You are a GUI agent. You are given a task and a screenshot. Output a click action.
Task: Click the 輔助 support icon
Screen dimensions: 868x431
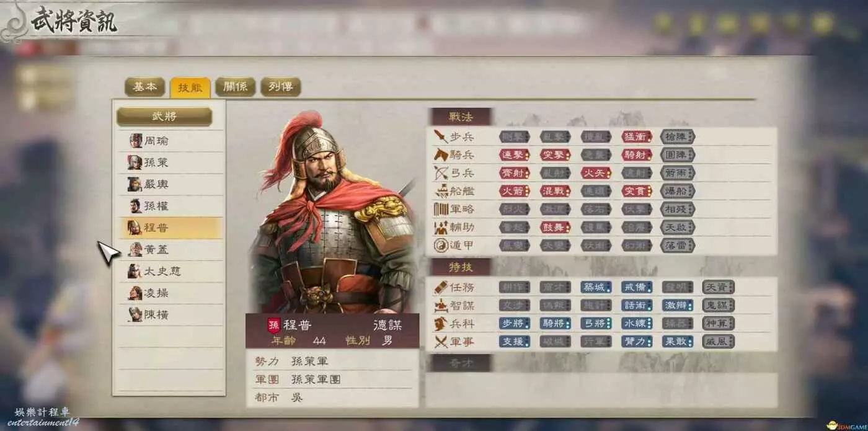click(x=440, y=227)
